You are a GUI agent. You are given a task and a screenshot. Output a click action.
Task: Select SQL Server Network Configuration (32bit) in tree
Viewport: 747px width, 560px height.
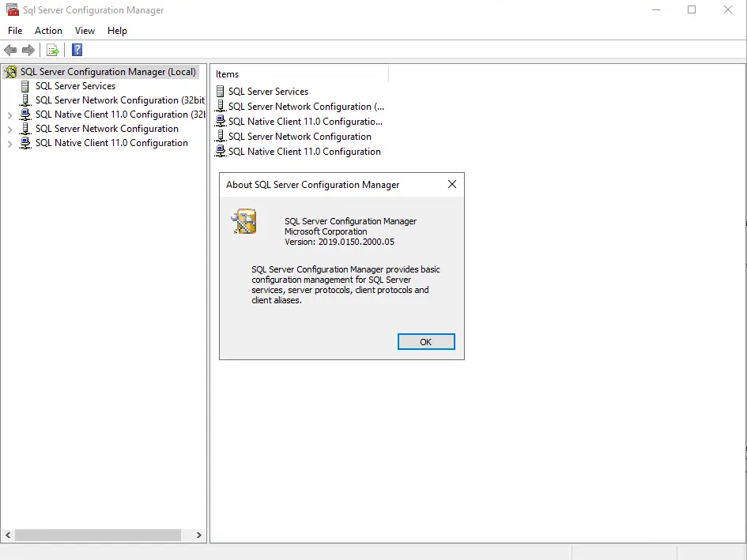120,100
